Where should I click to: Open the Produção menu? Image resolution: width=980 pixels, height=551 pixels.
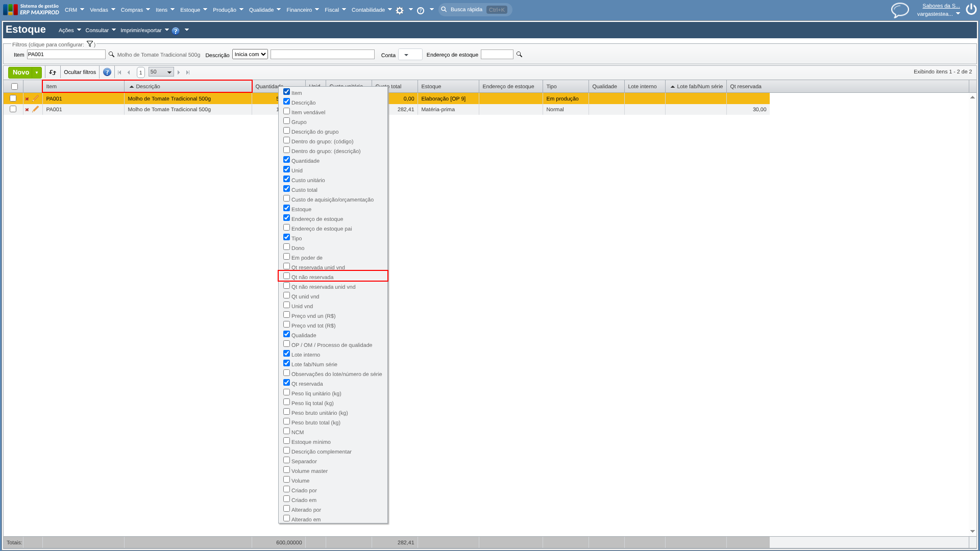[228, 10]
